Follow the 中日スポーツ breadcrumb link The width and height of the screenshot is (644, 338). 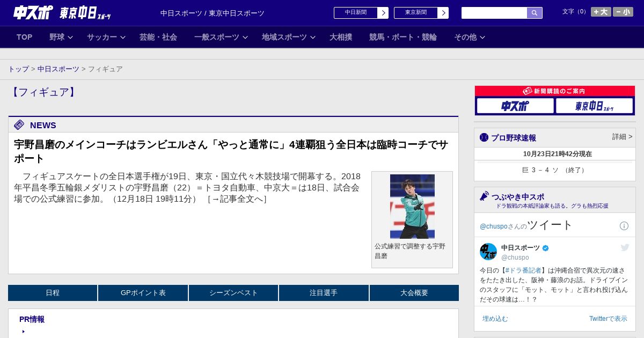[58, 69]
